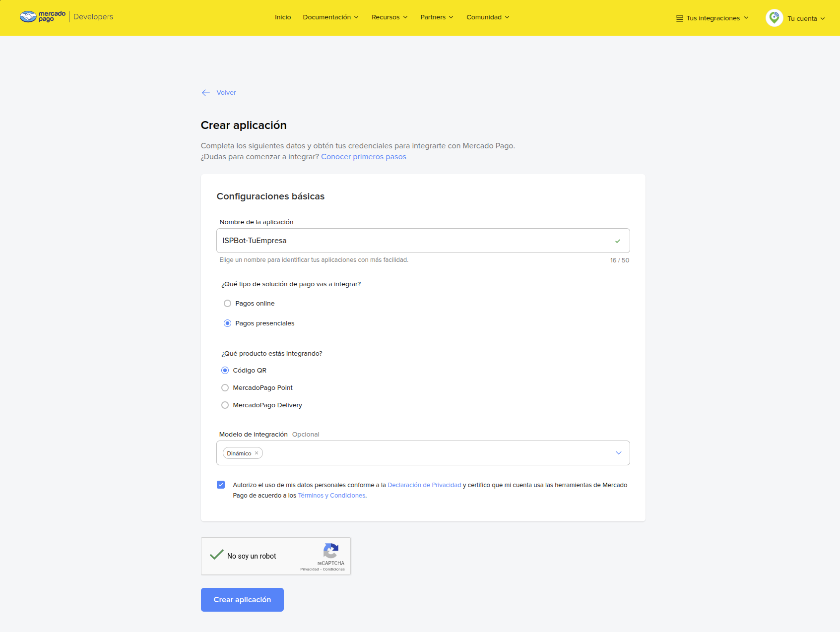840x632 pixels.
Task: Select the Pagos online radio option
Action: pyautogui.click(x=227, y=304)
